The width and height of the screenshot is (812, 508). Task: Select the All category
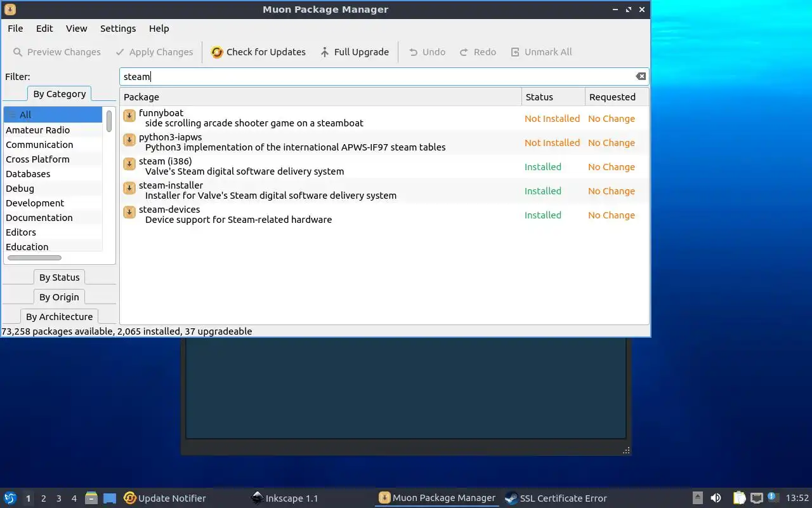coord(53,115)
